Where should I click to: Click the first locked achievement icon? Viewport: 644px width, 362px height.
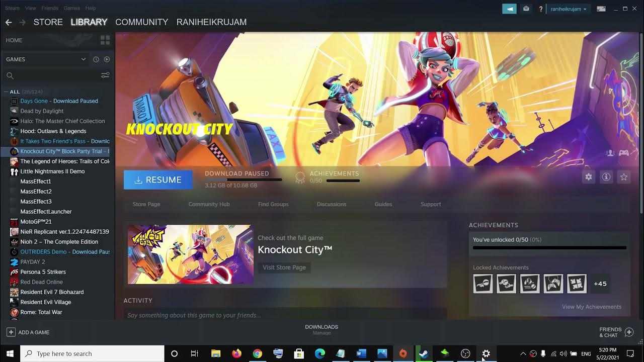(483, 284)
